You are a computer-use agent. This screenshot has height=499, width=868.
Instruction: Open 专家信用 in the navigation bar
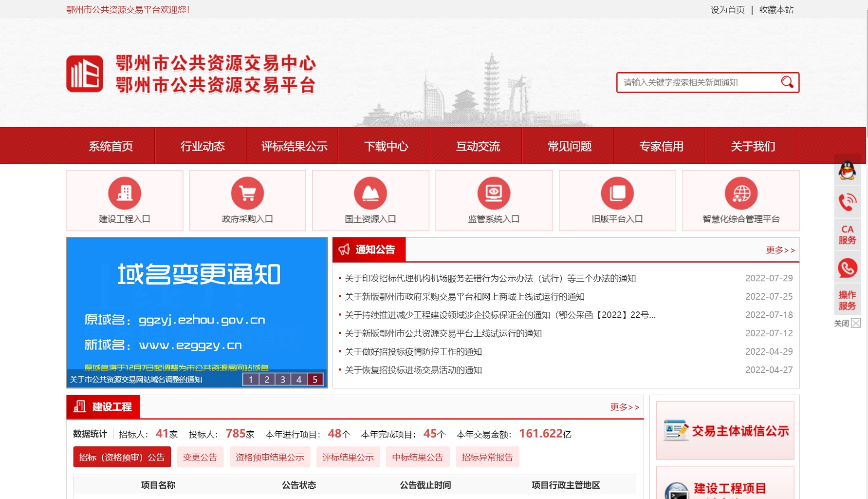point(661,146)
